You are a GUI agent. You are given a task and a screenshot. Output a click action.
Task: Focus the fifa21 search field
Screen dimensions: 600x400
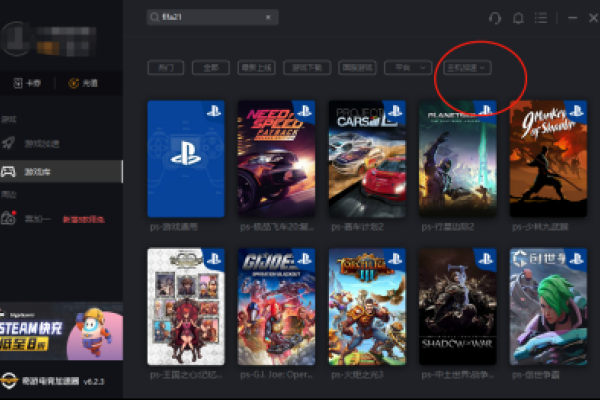click(x=212, y=17)
